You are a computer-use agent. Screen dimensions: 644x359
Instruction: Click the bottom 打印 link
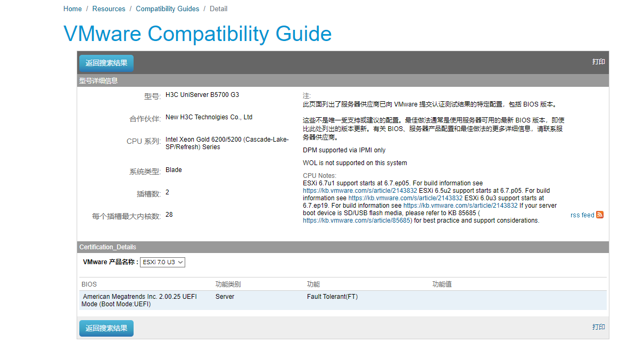[599, 327]
